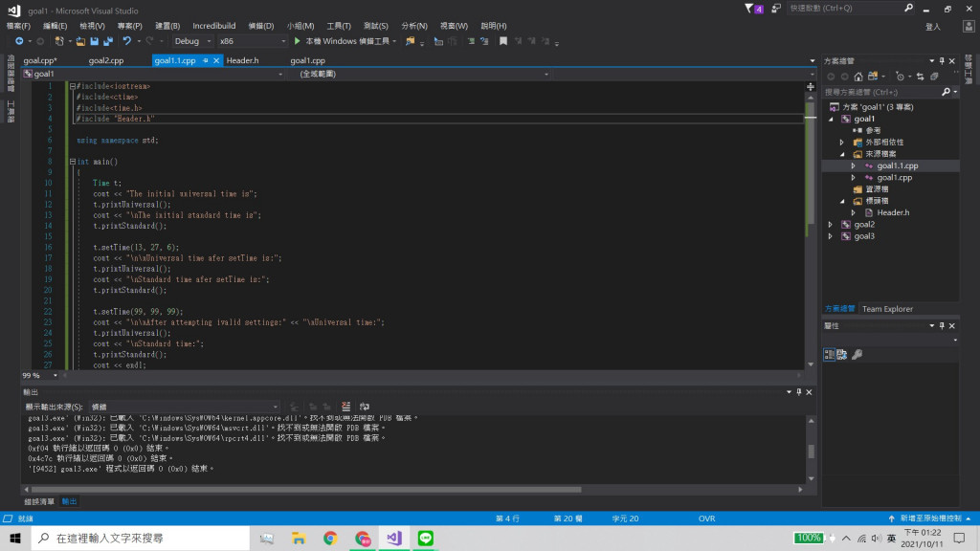Expand the goal3 project node

831,236
